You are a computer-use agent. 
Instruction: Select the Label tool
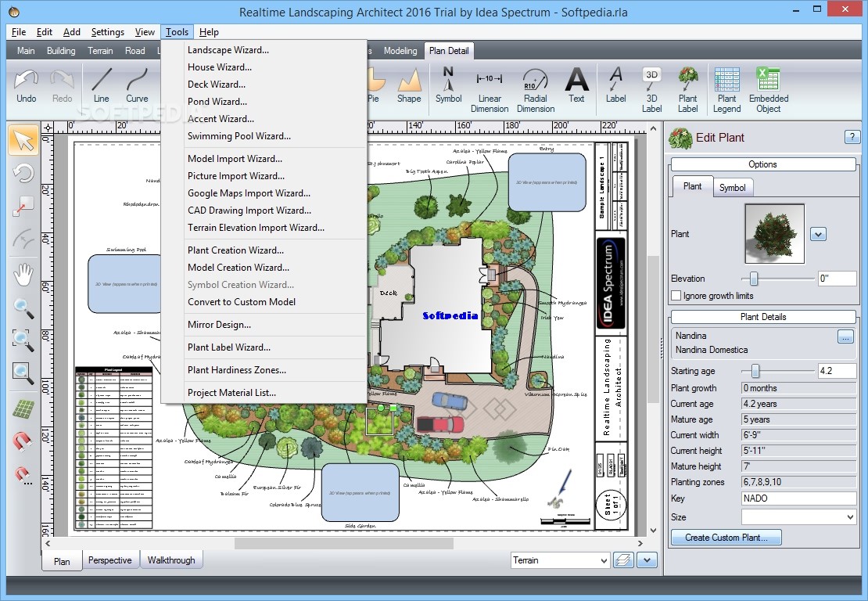pyautogui.click(x=615, y=86)
